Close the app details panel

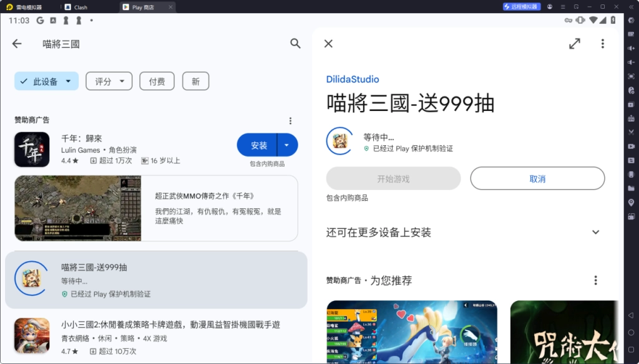(328, 44)
